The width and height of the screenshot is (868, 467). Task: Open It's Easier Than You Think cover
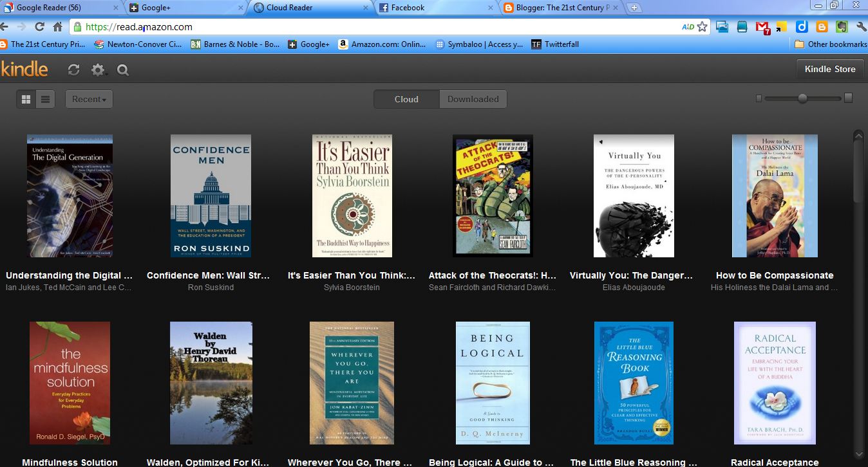pos(352,196)
